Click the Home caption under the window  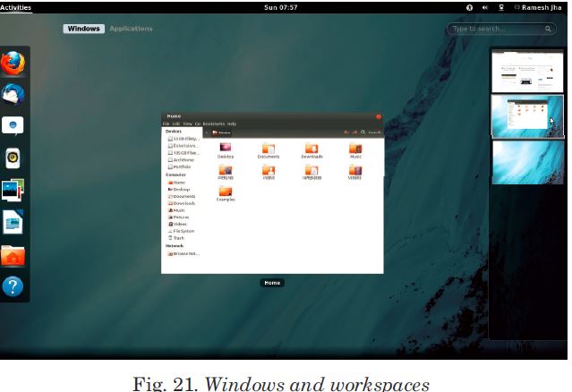click(x=272, y=283)
